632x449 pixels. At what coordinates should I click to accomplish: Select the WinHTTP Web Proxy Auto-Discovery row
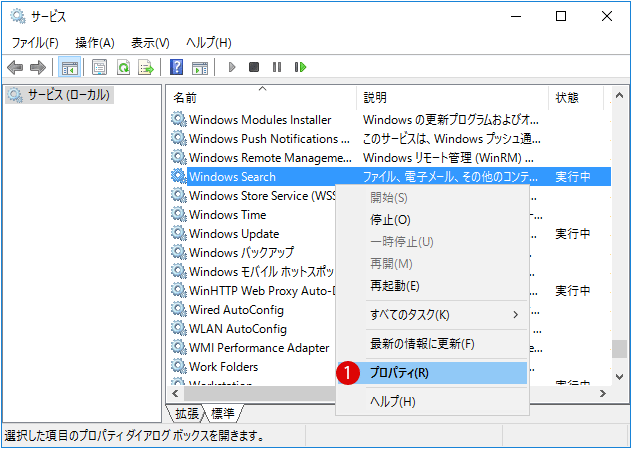pos(253,290)
